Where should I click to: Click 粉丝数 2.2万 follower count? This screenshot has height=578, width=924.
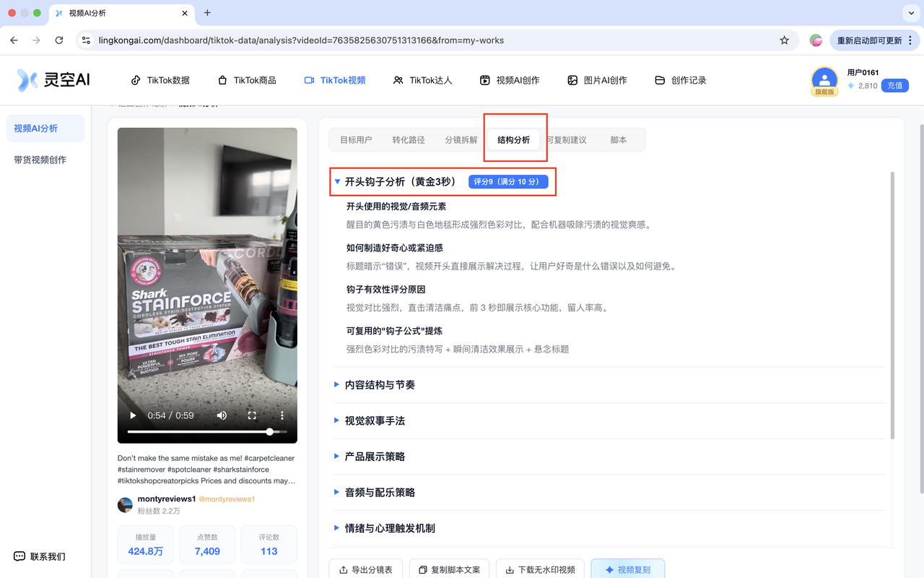click(x=159, y=511)
